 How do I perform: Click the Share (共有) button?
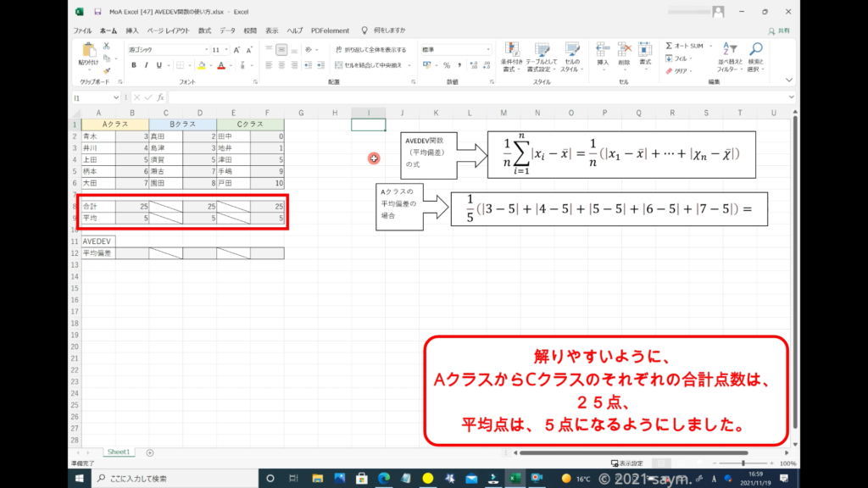778,30
